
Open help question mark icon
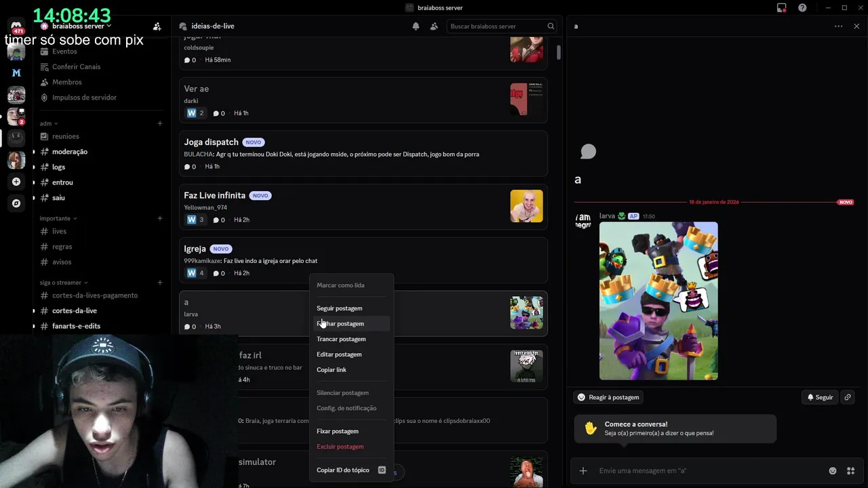[803, 8]
